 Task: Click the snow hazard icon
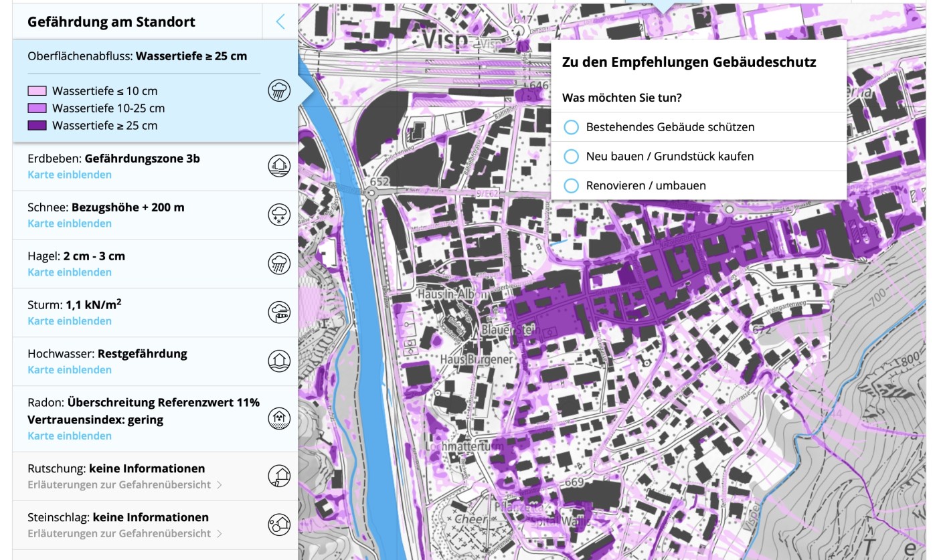coord(278,215)
